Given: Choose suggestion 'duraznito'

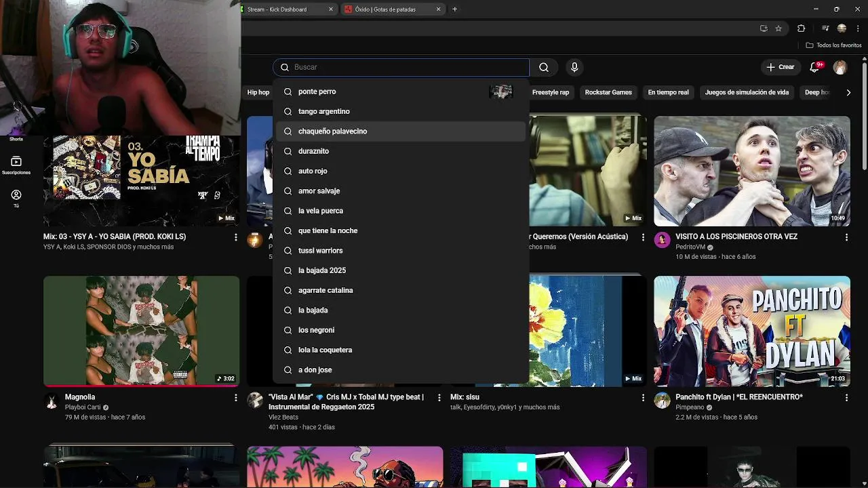Looking at the screenshot, I should click(401, 151).
